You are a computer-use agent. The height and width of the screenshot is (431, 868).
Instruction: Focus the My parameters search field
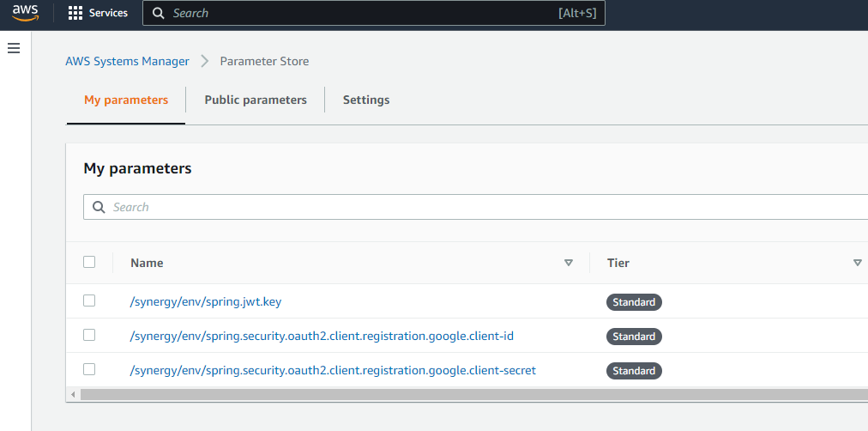pos(476,207)
